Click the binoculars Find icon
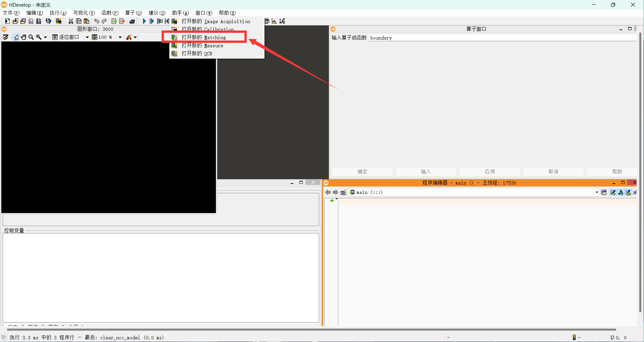Screen dimensions: 644x342 [x=132, y=21]
